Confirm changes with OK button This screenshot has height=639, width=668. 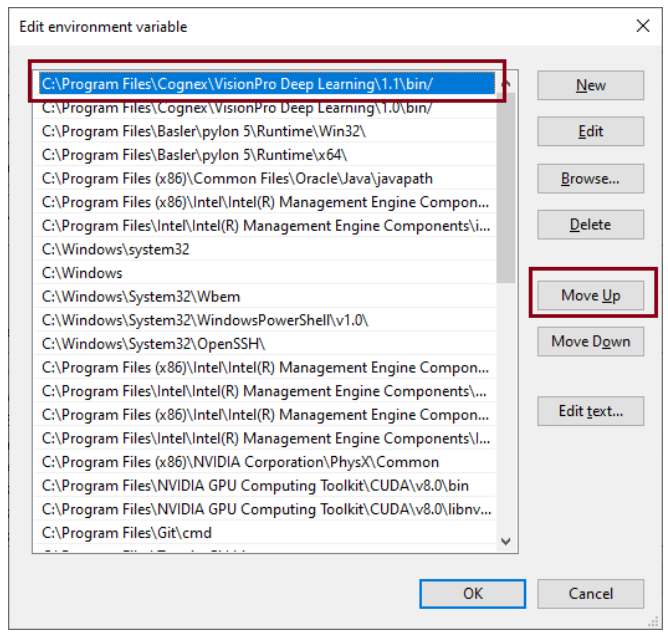tap(473, 593)
